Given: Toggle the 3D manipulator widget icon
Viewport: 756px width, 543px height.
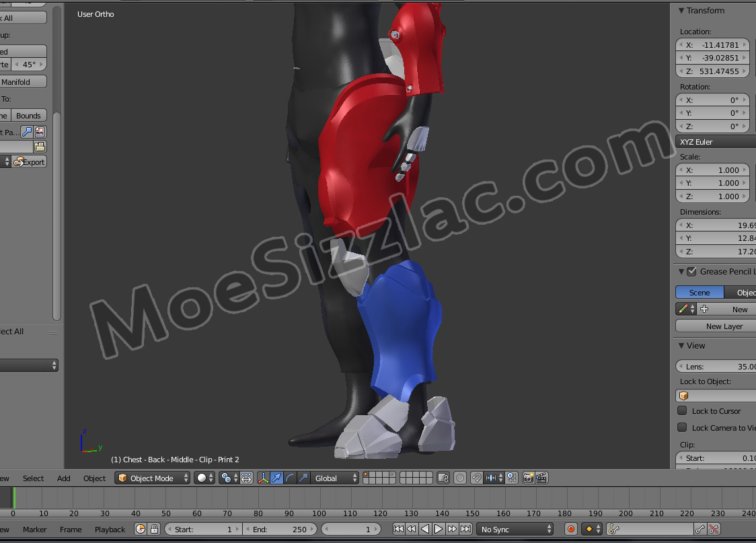Looking at the screenshot, I should (x=263, y=478).
